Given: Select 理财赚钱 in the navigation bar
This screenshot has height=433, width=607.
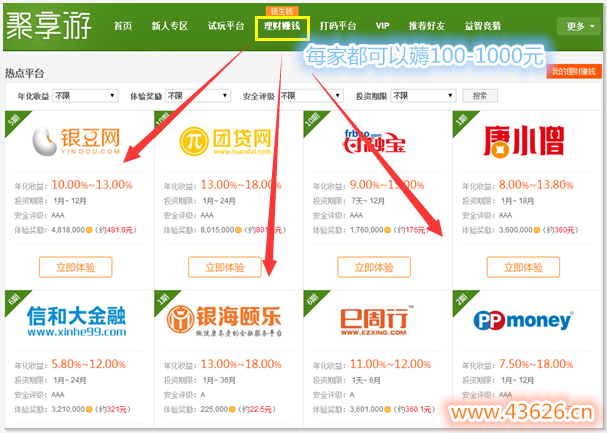Looking at the screenshot, I should [x=282, y=26].
